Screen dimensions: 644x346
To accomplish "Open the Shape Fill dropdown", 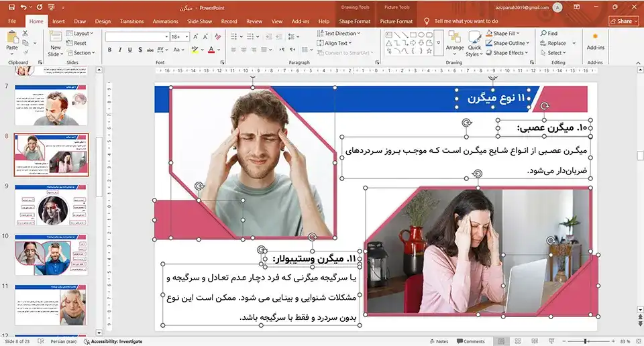I will [x=503, y=34].
